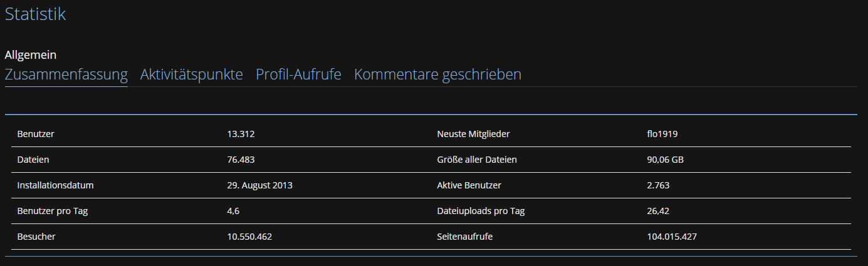Click the Größe aller Dateien label

477,160
